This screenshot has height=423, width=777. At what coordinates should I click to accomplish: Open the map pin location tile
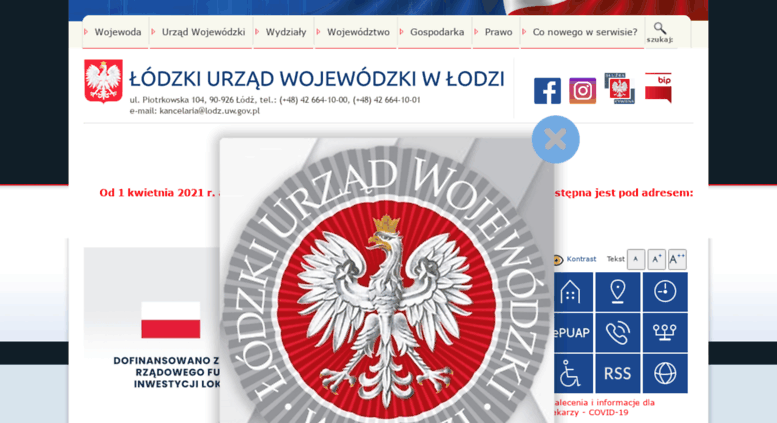click(x=617, y=292)
